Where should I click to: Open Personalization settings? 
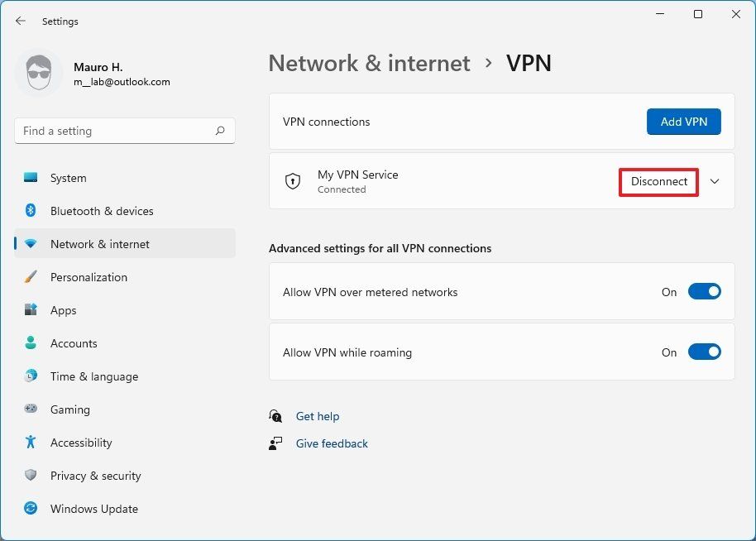coord(89,277)
